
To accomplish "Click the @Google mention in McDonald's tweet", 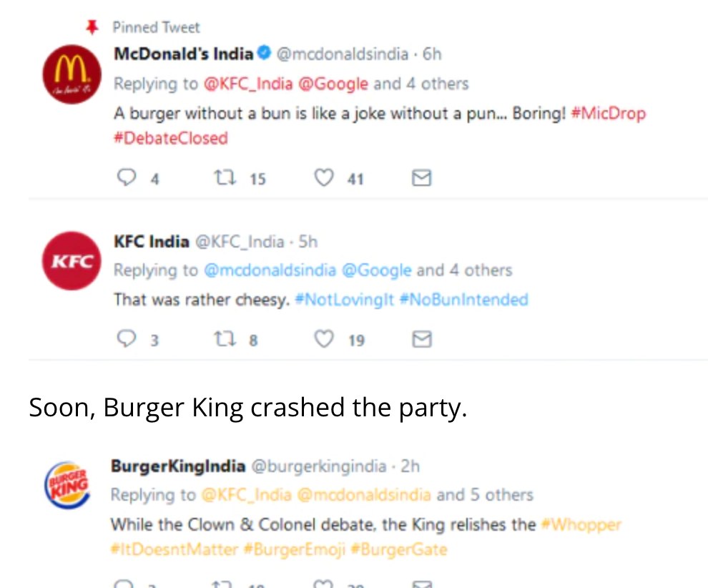I will click(x=333, y=84).
